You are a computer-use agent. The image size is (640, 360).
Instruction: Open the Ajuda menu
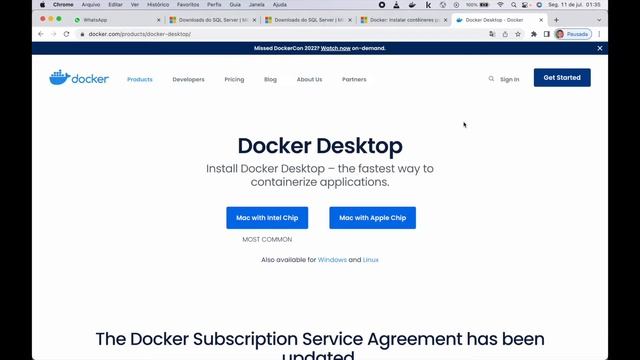[x=280, y=5]
